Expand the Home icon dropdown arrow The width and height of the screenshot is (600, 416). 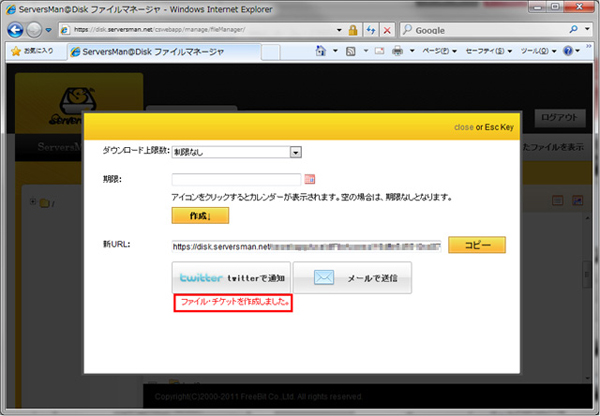click(335, 51)
